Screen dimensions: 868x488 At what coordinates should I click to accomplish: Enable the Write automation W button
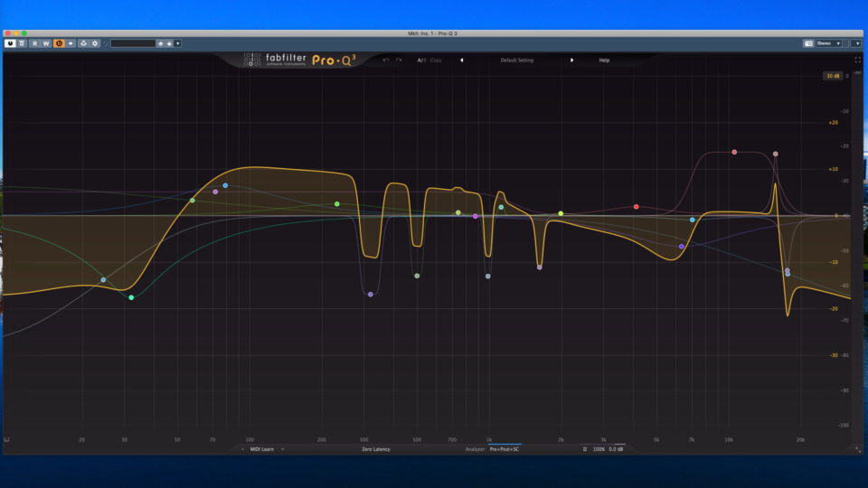(x=46, y=43)
